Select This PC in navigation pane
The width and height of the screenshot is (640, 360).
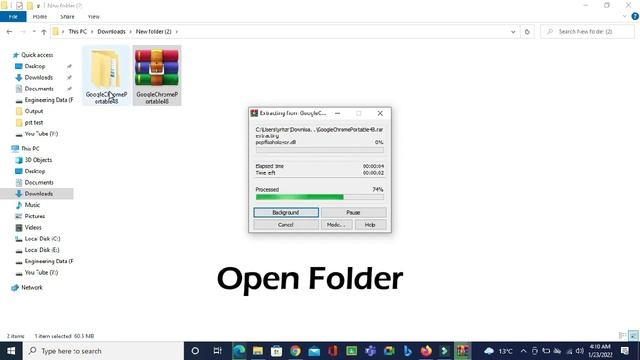(30, 149)
